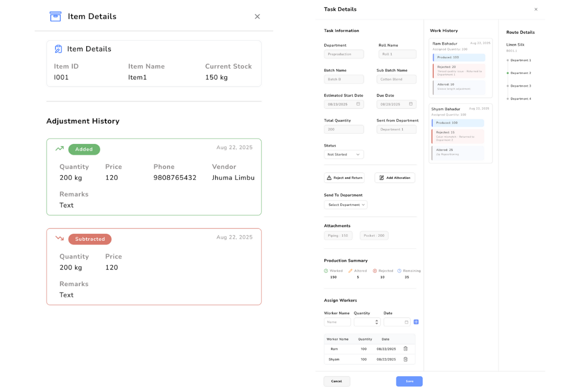Click the worker Name input field
588x392 pixels.
(337, 322)
